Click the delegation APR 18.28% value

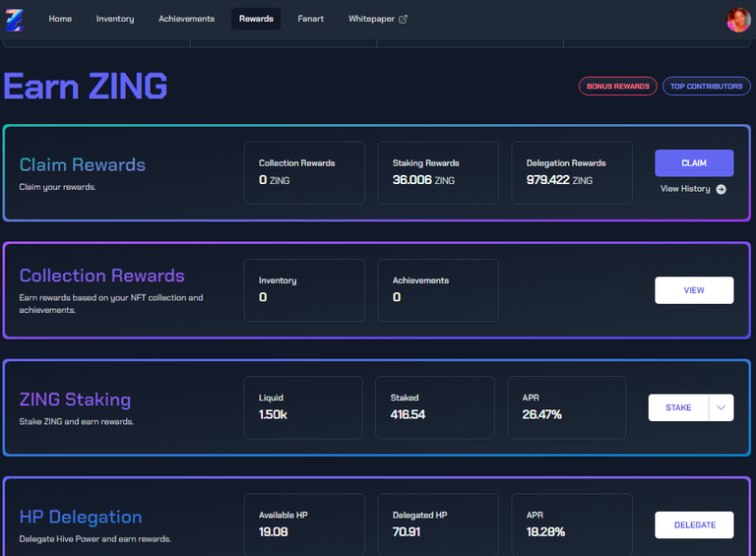pos(545,532)
